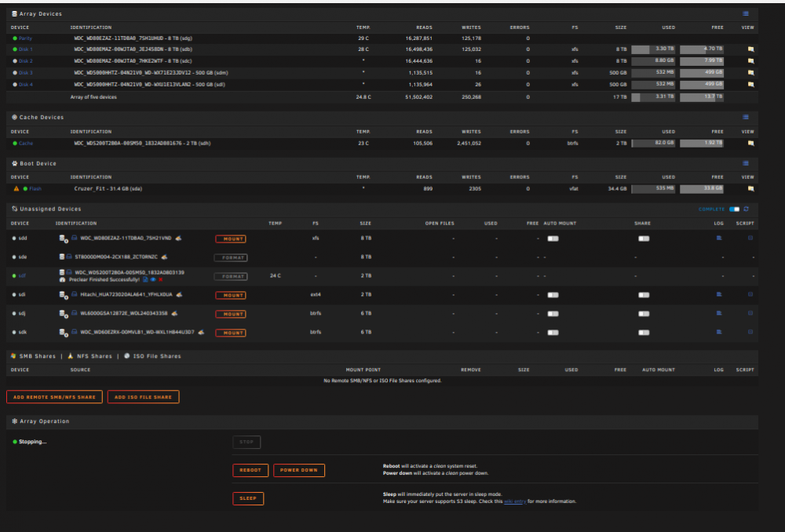Click Disk 1 used space bar 3.30 TB
Image resolution: width=785 pixels, height=532 pixels.
coord(653,49)
